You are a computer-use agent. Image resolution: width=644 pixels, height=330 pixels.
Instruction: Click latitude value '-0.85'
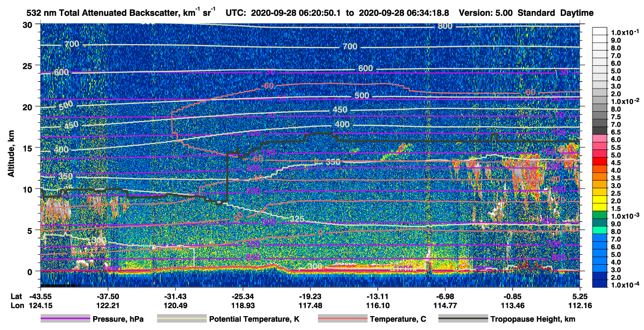(513, 296)
